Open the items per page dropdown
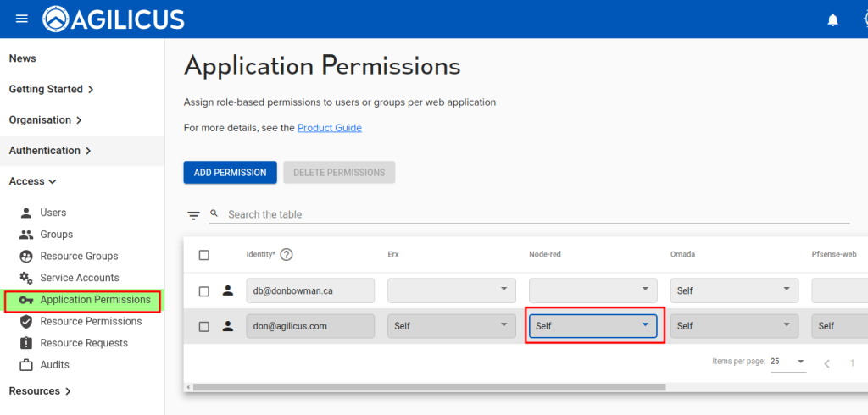Viewport: 868px width, 415px height. point(787,362)
